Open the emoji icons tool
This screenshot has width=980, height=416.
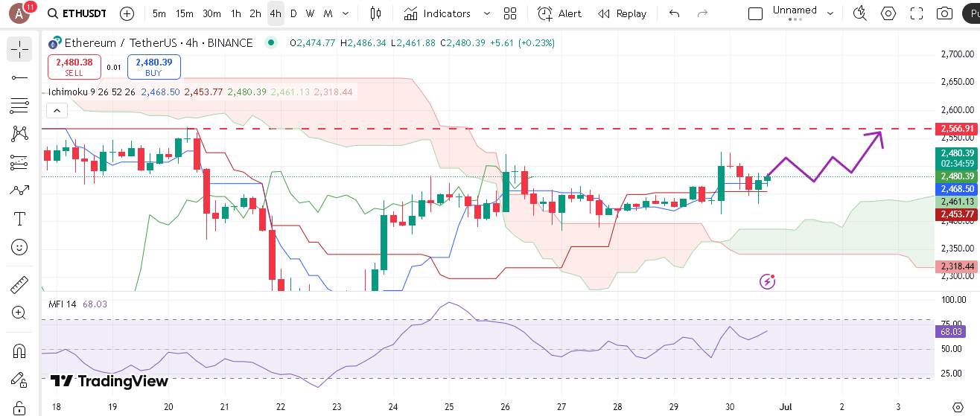pos(19,247)
